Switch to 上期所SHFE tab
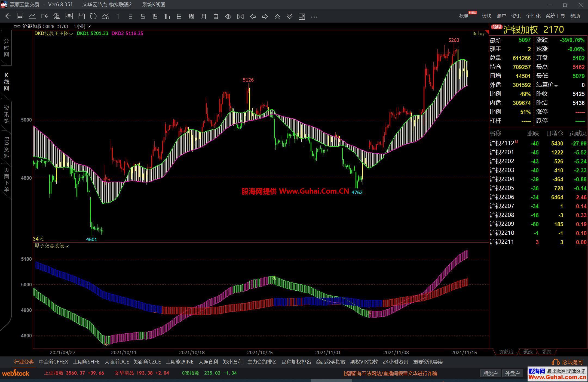This screenshot has width=588, height=382. coord(86,362)
